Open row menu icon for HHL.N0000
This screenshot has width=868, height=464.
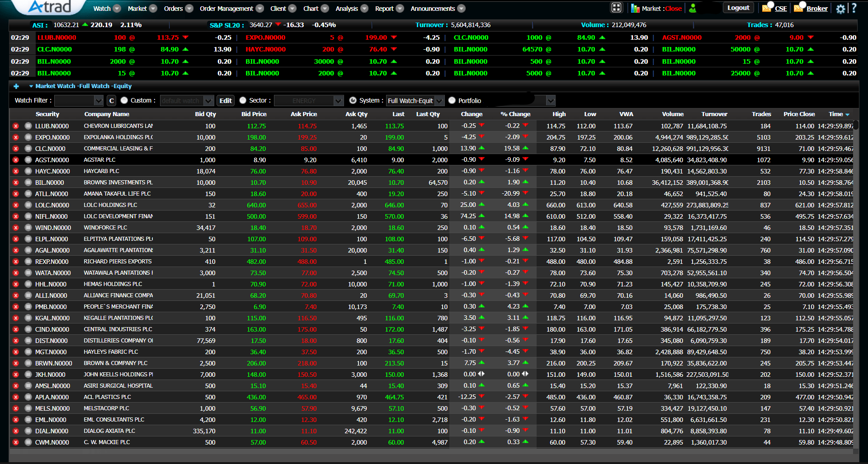[28, 284]
